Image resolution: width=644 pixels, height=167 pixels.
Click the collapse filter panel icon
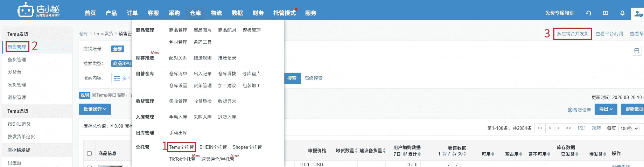(637, 51)
